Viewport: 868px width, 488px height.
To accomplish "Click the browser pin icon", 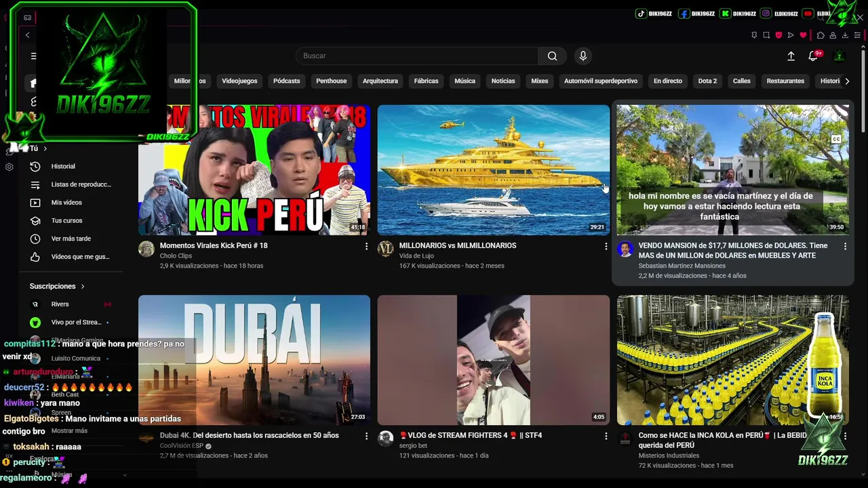I will pyautogui.click(x=754, y=35).
